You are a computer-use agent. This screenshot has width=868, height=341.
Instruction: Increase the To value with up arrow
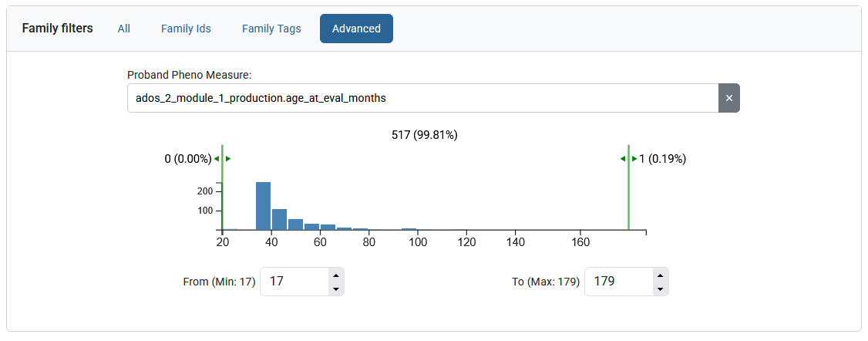pyautogui.click(x=659, y=275)
